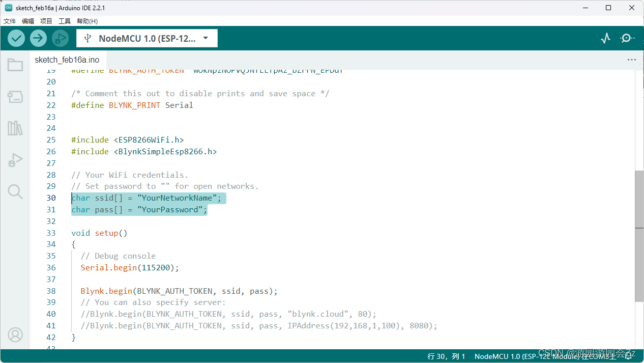This screenshot has width=644, height=363.
Task: Open the Sketchbook sidebar panel
Action: (x=15, y=65)
